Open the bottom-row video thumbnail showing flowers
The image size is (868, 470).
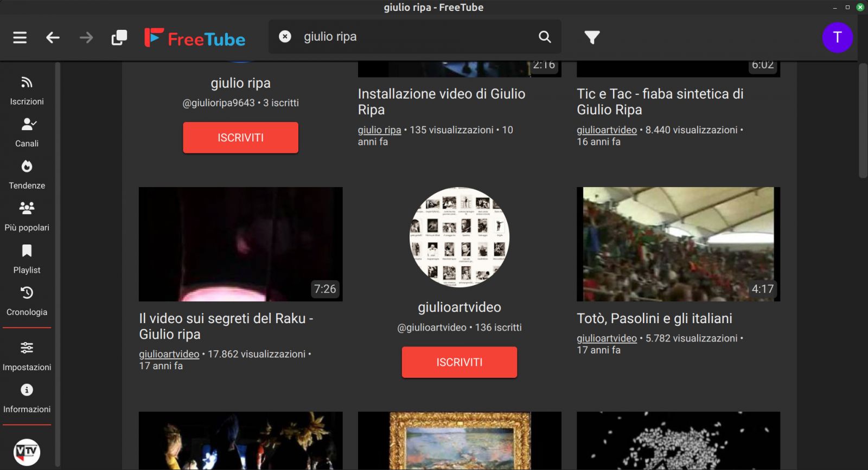240,441
